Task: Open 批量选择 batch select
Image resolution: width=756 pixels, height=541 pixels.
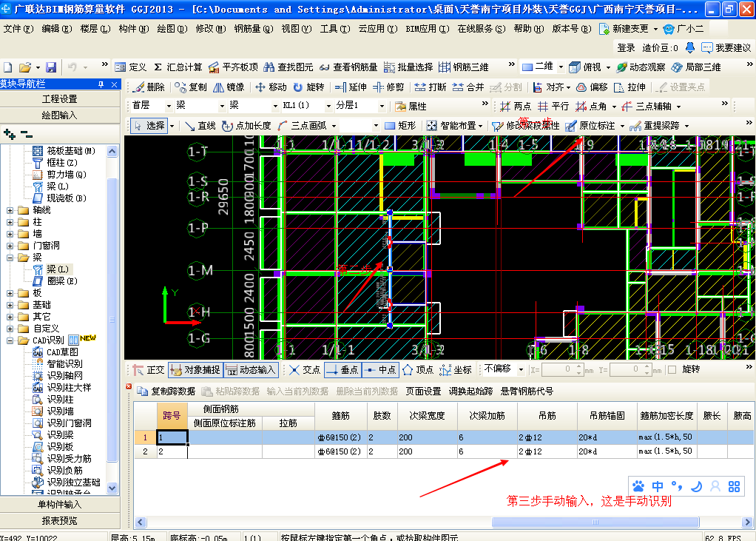Action: [x=408, y=67]
